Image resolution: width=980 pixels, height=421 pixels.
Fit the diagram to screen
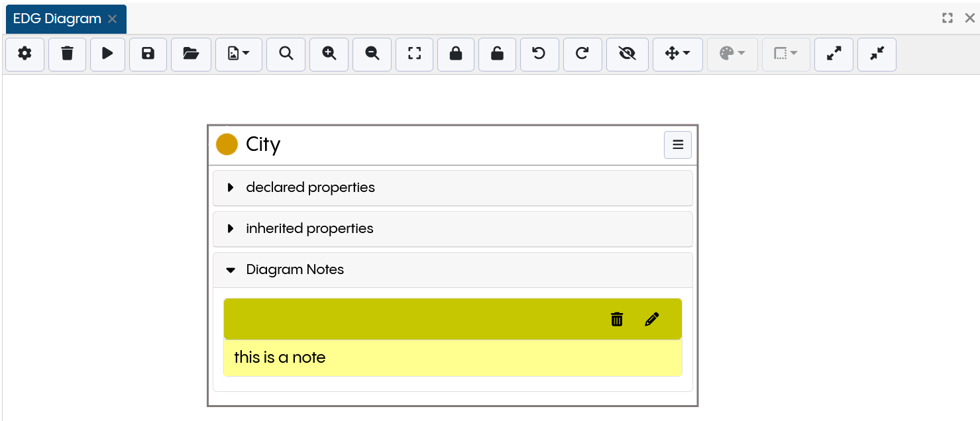[414, 54]
